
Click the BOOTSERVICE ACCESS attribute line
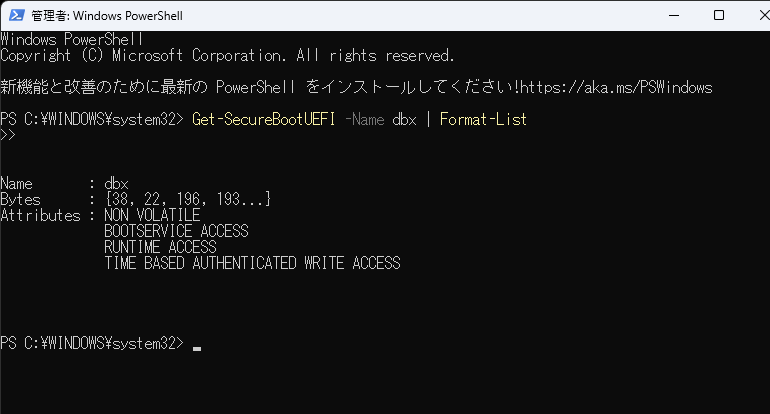point(176,231)
